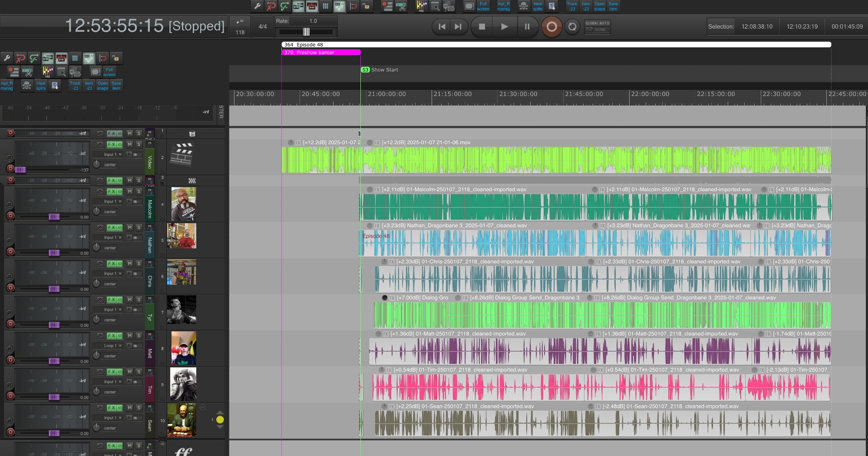Jump to project start in transport
868x456 pixels.
(442, 27)
